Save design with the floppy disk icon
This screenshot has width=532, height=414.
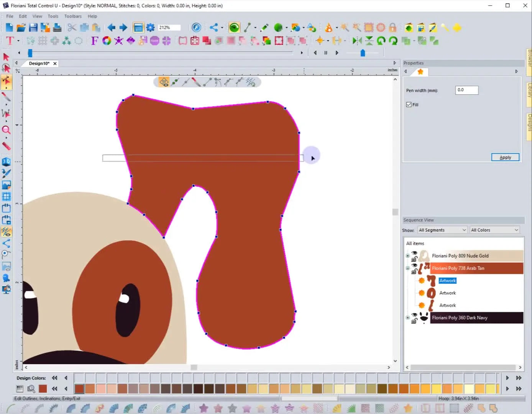coord(33,28)
